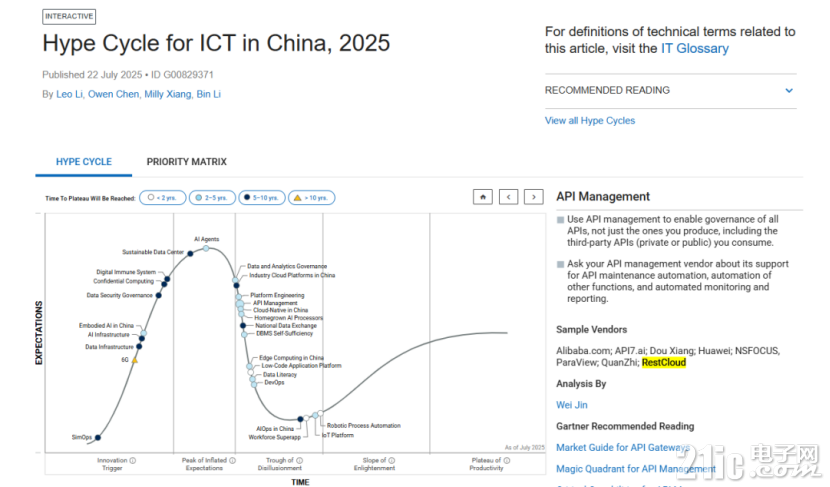The width and height of the screenshot is (830, 487).
Task: Click the INTERACTIVE badge
Action: click(69, 16)
